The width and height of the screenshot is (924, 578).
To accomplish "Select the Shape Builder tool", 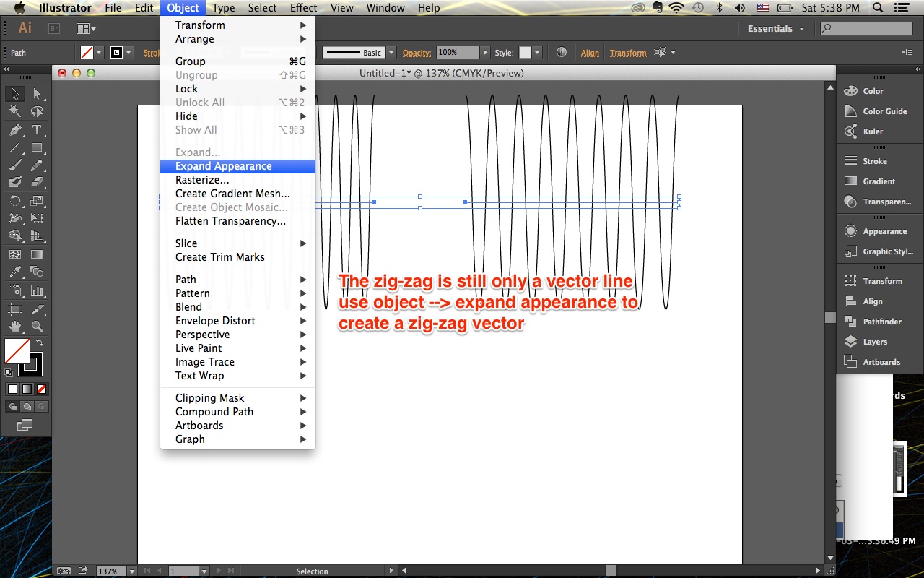I will coord(14,236).
